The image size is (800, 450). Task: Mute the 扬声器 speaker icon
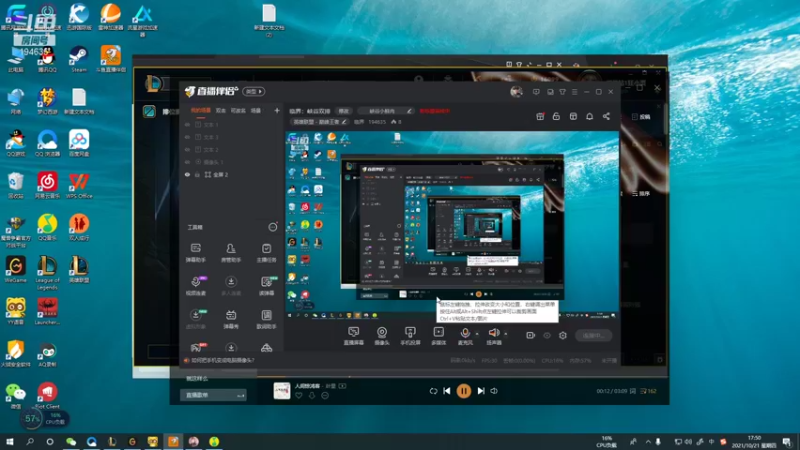493,333
